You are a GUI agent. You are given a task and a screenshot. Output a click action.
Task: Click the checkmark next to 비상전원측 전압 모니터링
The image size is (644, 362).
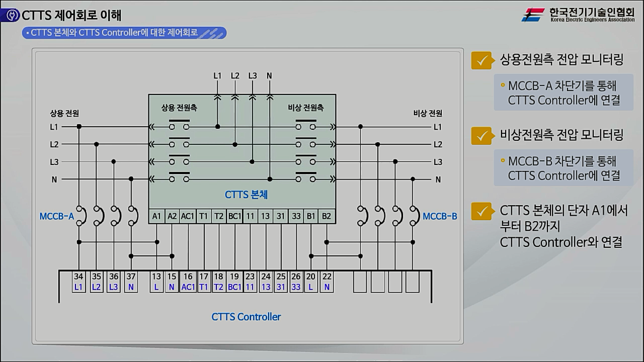coord(481,135)
